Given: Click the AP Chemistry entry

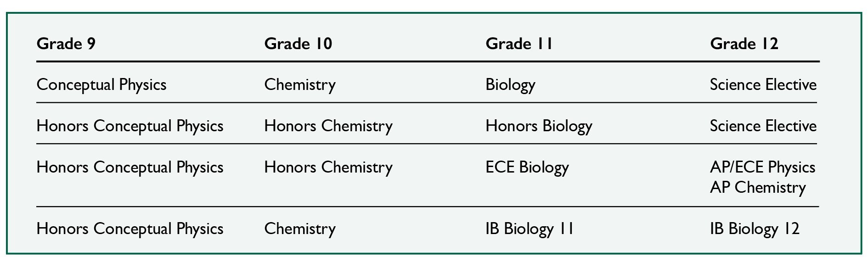Looking at the screenshot, I should [758, 188].
